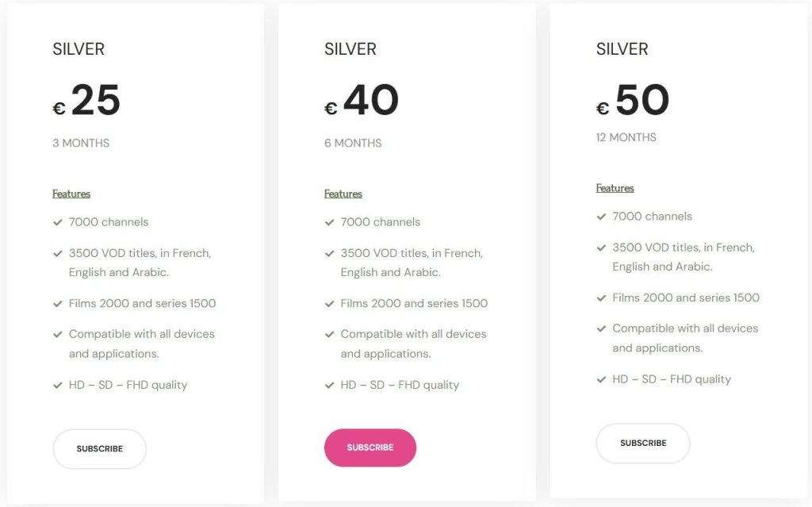
Task: Select the €50 price heading
Action: (x=633, y=102)
